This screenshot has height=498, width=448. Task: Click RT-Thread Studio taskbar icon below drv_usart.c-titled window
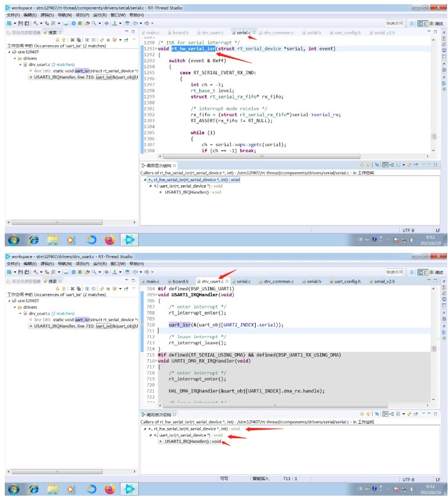tap(129, 489)
